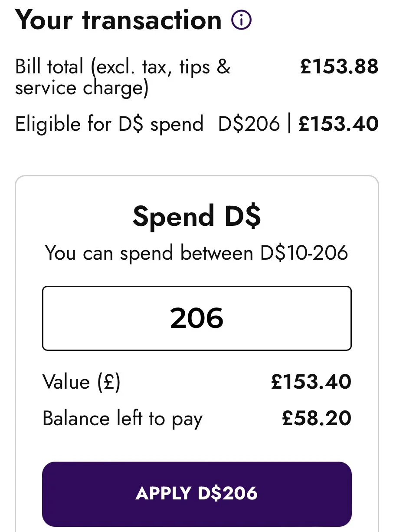This screenshot has width=393, height=532.
Task: Click the D$206 text on purple button
Action: (x=227, y=494)
